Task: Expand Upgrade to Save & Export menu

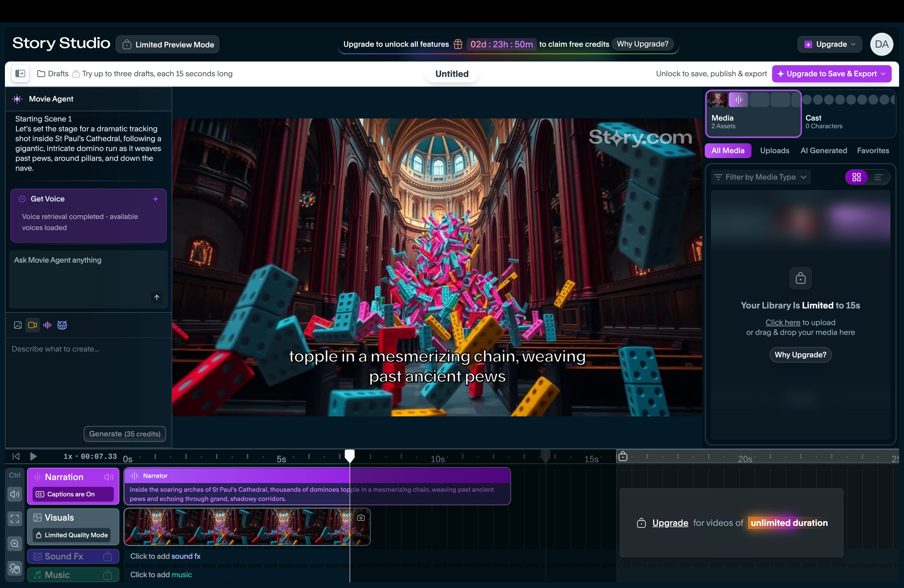Action: (x=831, y=74)
